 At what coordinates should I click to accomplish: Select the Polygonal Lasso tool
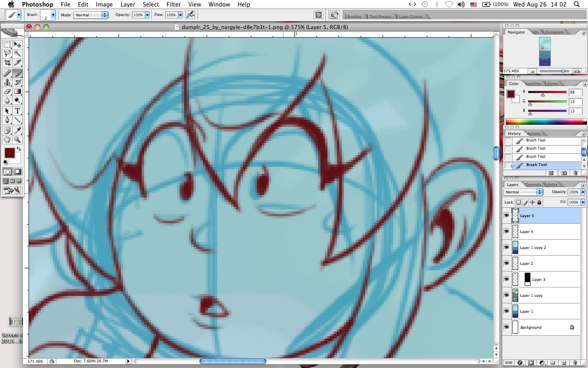[7, 54]
